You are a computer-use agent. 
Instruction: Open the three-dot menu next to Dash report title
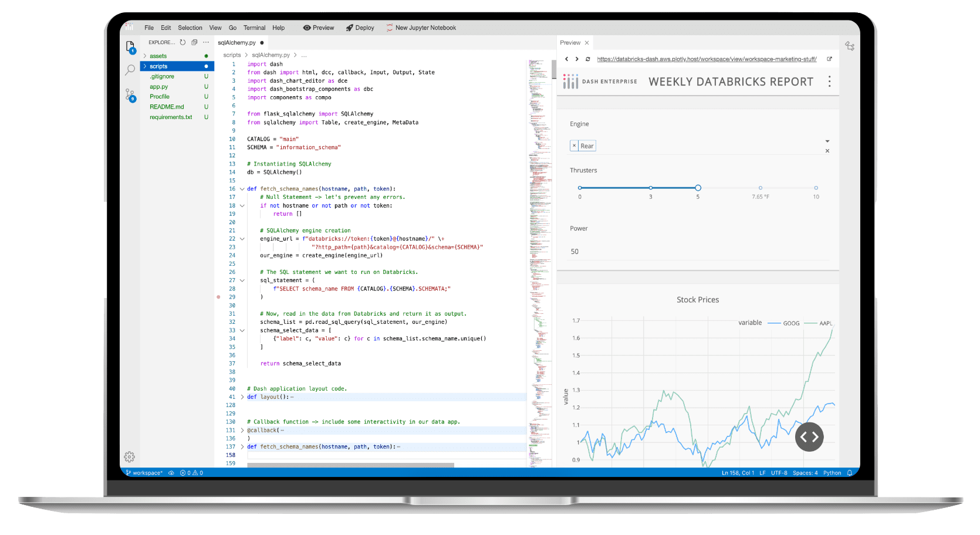point(829,82)
